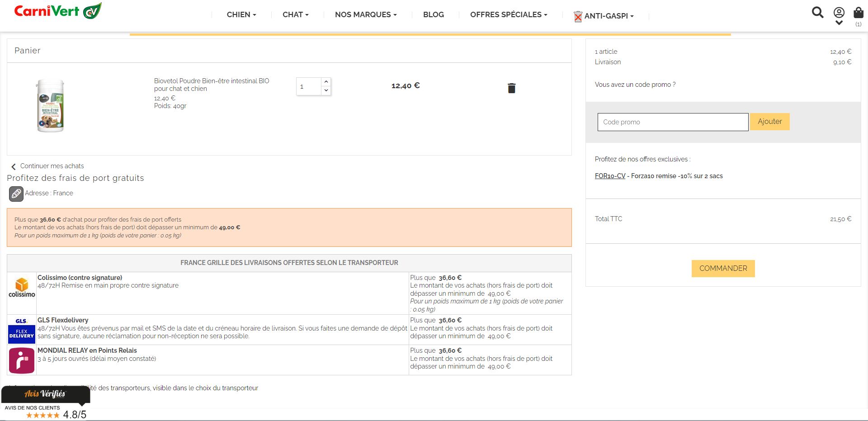Screen dimensions: 868x421
Task: Click the back chevron beside Continuer mes achats
Action: tap(14, 166)
